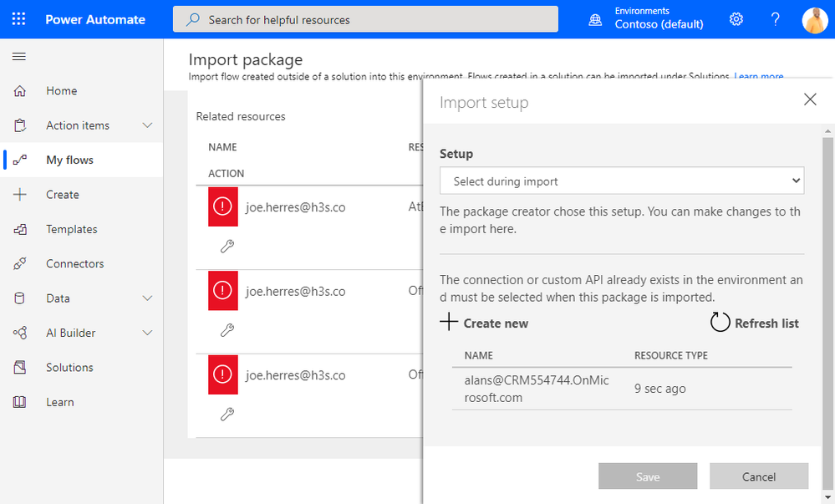Image resolution: width=835 pixels, height=504 pixels.
Task: Close the Import setup panel
Action: 809,99
